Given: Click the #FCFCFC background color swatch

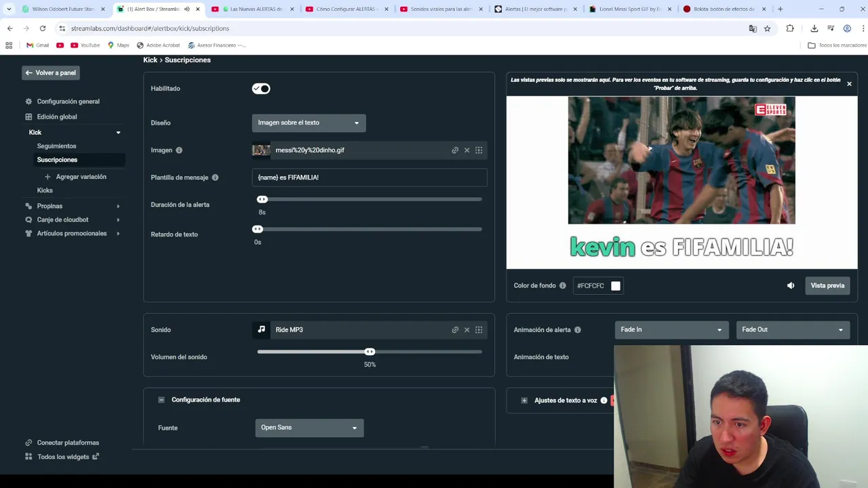Looking at the screenshot, I should (616, 286).
